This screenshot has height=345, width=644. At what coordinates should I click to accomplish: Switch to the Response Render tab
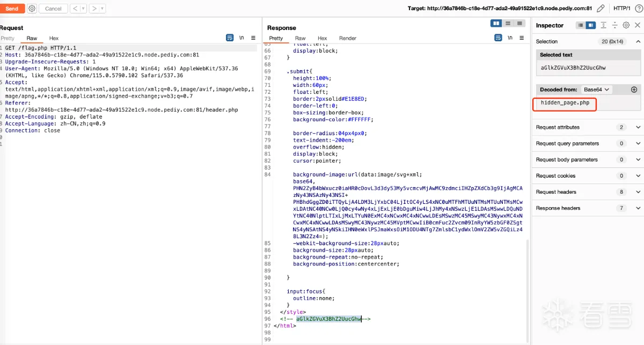point(348,38)
